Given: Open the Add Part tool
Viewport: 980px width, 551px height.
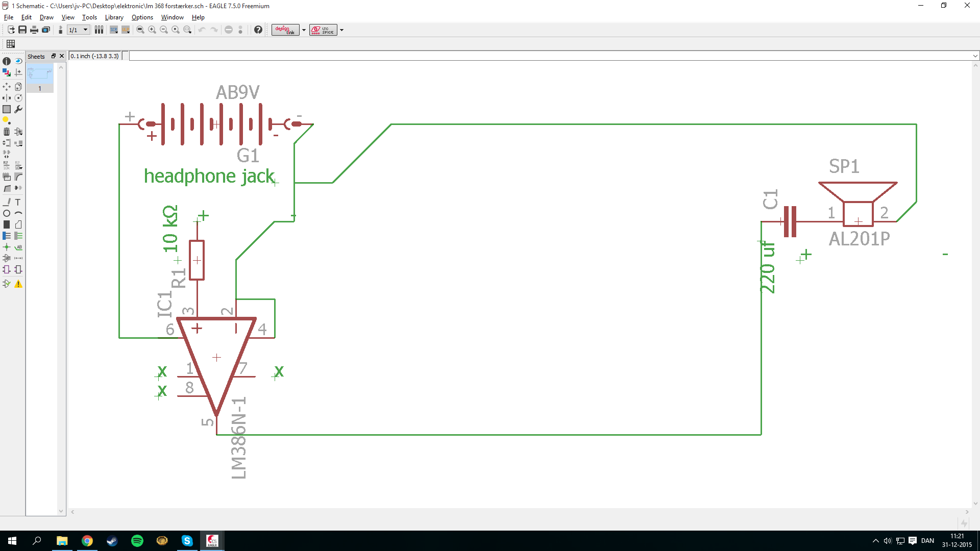Looking at the screenshot, I should coord(18,132).
